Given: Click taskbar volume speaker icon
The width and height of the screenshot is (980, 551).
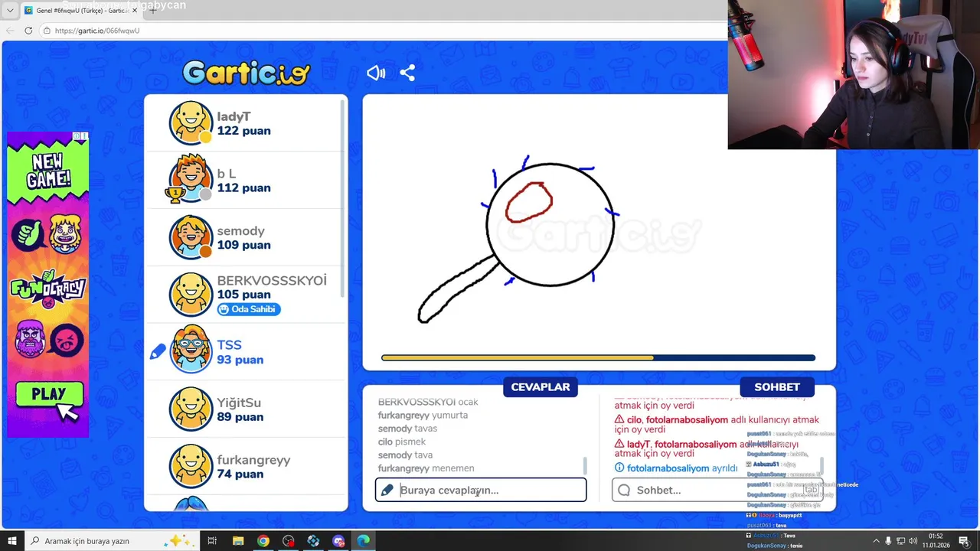Looking at the screenshot, I should click(x=913, y=541).
